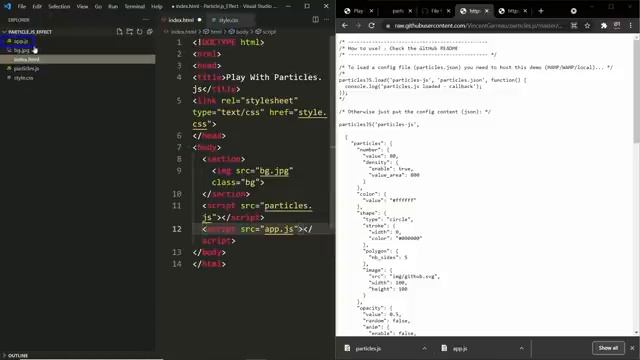Click the browser address bar URL
640x360 pixels.
[x=478, y=26]
